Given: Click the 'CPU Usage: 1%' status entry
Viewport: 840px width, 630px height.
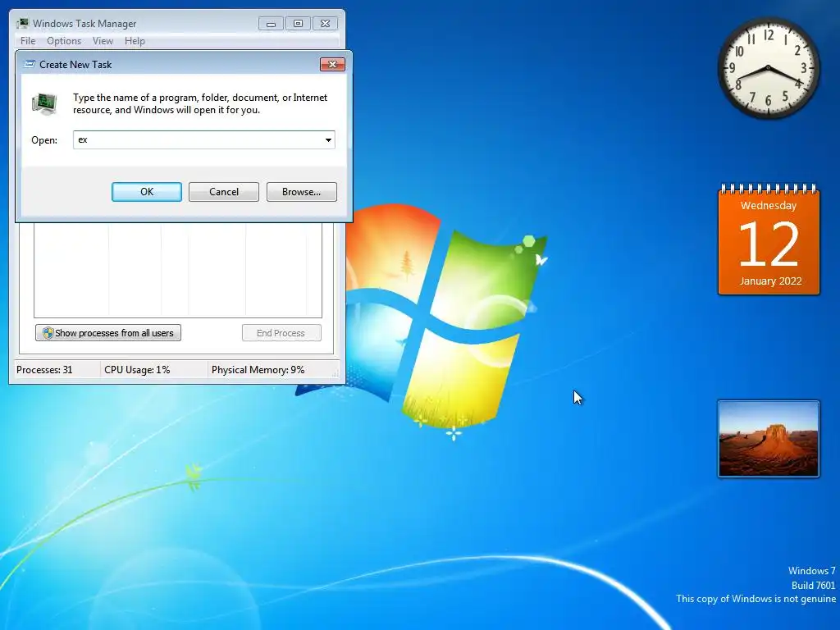Looking at the screenshot, I should [x=137, y=370].
